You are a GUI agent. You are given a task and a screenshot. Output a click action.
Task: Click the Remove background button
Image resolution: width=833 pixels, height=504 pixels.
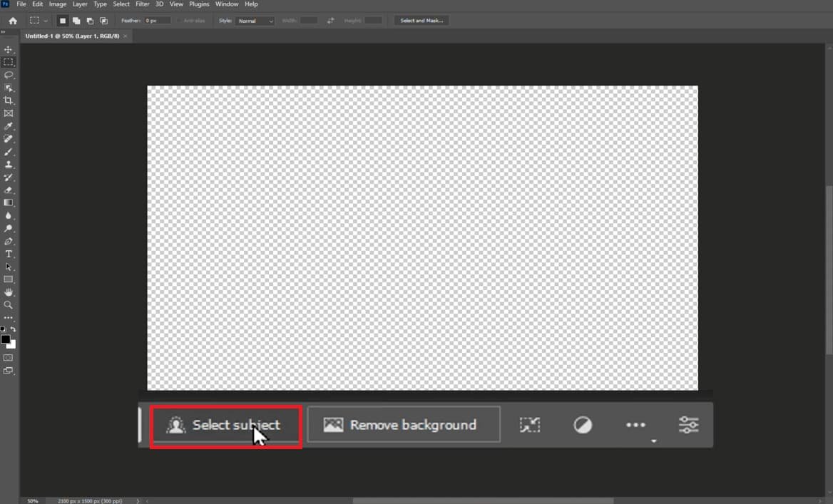tap(404, 425)
